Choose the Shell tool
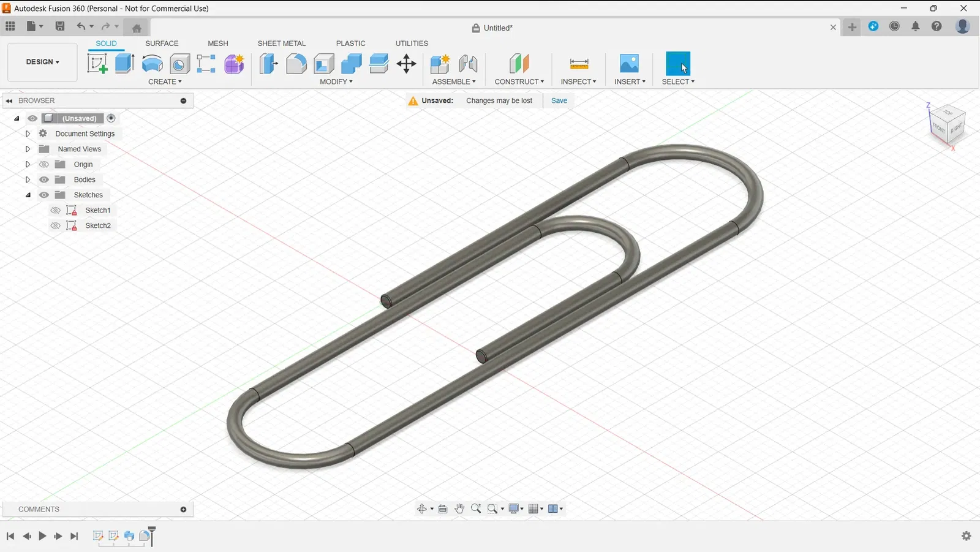 [x=324, y=64]
